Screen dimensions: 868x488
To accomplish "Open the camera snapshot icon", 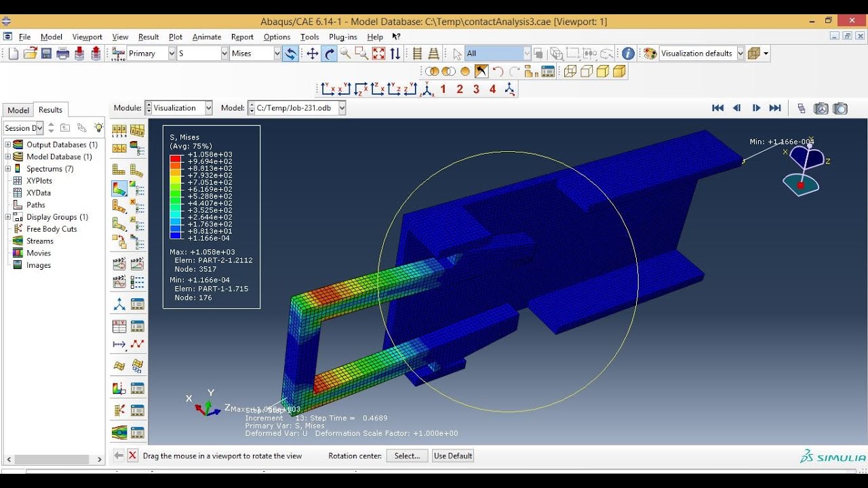I will coord(840,108).
